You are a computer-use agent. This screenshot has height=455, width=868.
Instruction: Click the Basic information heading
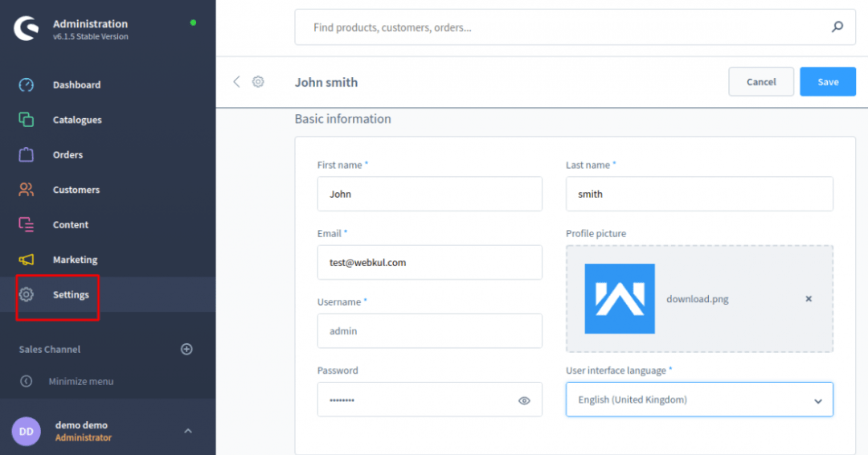pyautogui.click(x=342, y=118)
